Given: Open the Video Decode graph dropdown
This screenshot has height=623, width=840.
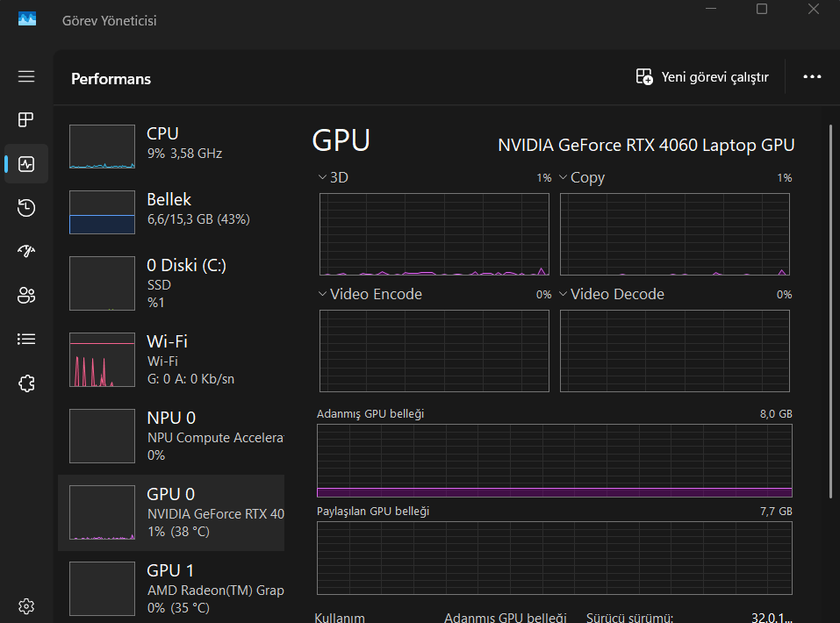Looking at the screenshot, I should [564, 295].
